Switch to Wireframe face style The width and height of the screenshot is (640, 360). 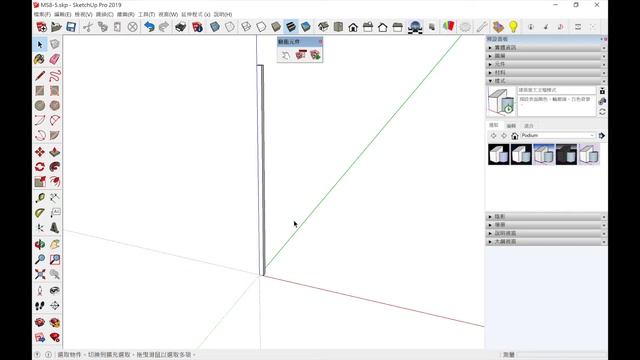(x=246, y=27)
